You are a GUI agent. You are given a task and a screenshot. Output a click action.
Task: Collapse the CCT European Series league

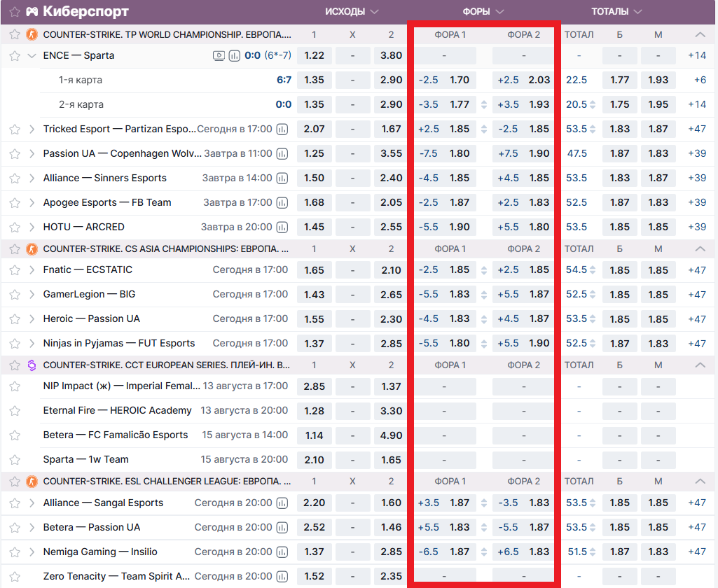(x=700, y=365)
